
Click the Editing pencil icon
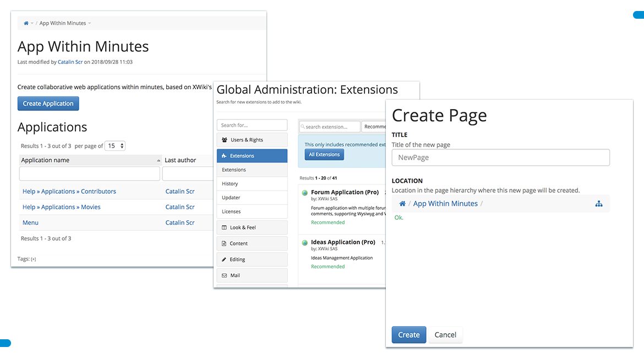point(224,259)
